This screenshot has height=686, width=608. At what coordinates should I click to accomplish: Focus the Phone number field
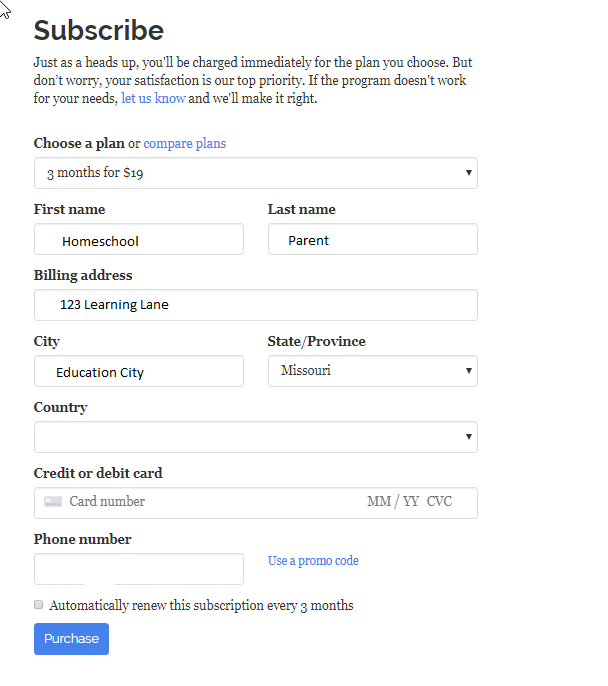pyautogui.click(x=139, y=569)
